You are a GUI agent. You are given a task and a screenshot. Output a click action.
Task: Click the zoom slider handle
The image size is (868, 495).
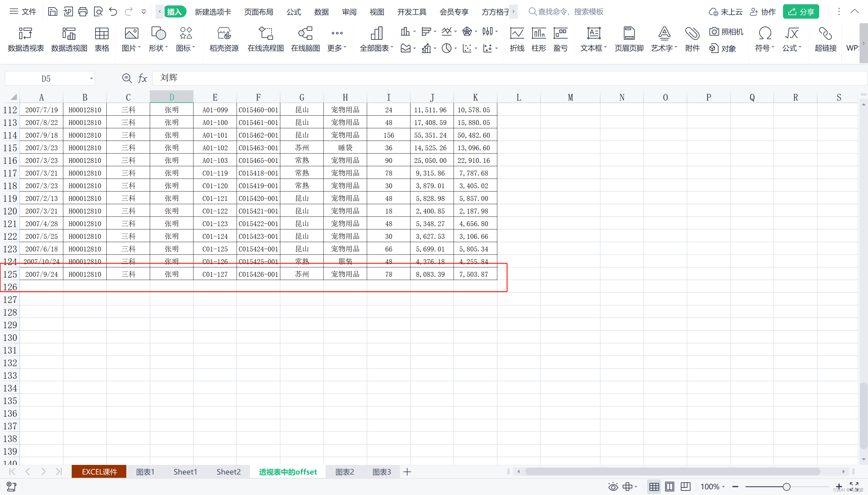786,487
